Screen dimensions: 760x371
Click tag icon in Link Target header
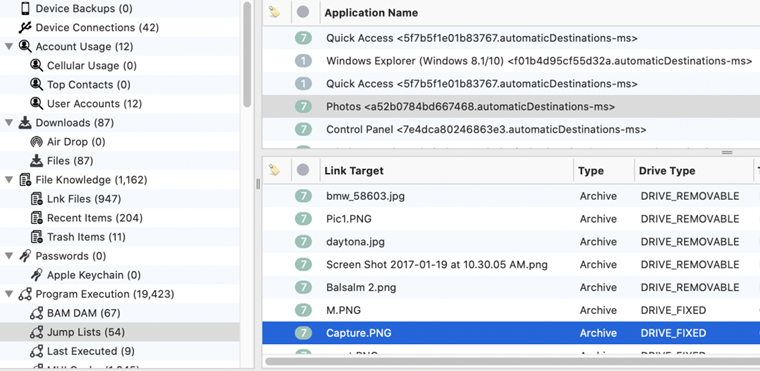pos(274,170)
